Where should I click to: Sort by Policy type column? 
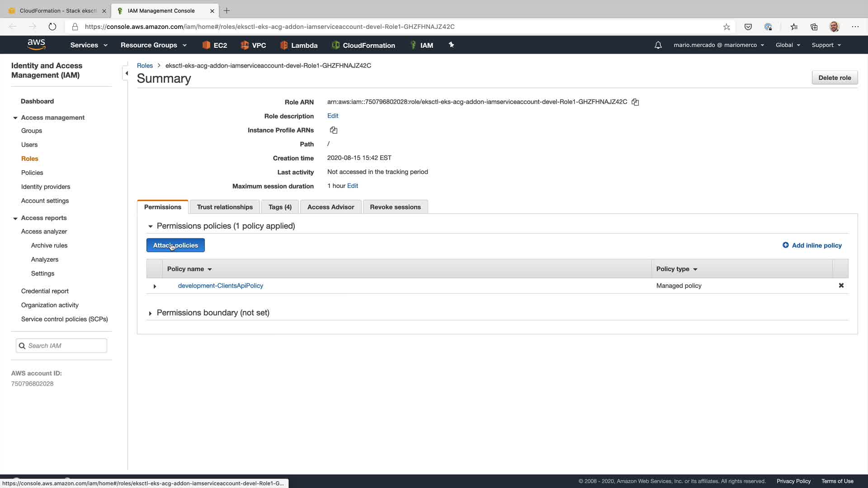click(677, 269)
